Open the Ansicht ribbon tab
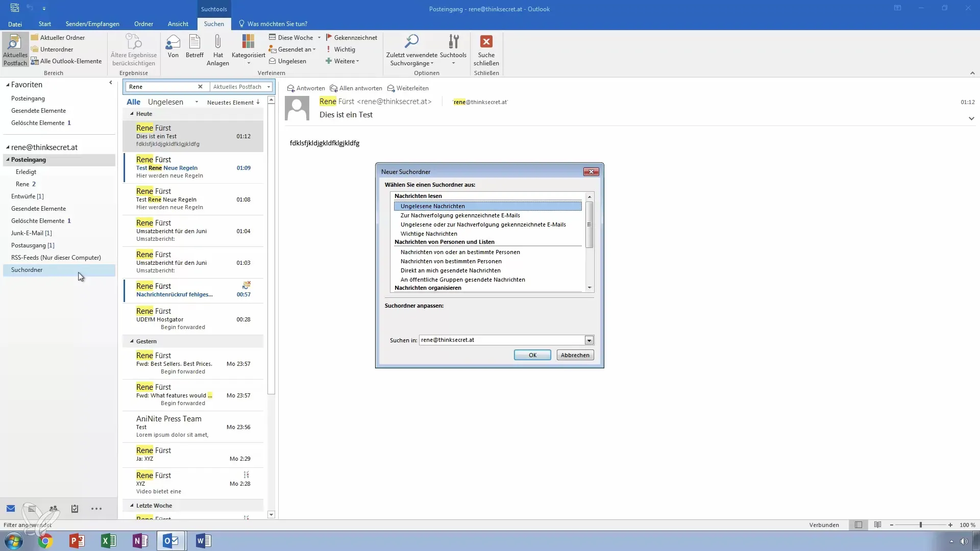This screenshot has width=980, height=551. point(178,24)
